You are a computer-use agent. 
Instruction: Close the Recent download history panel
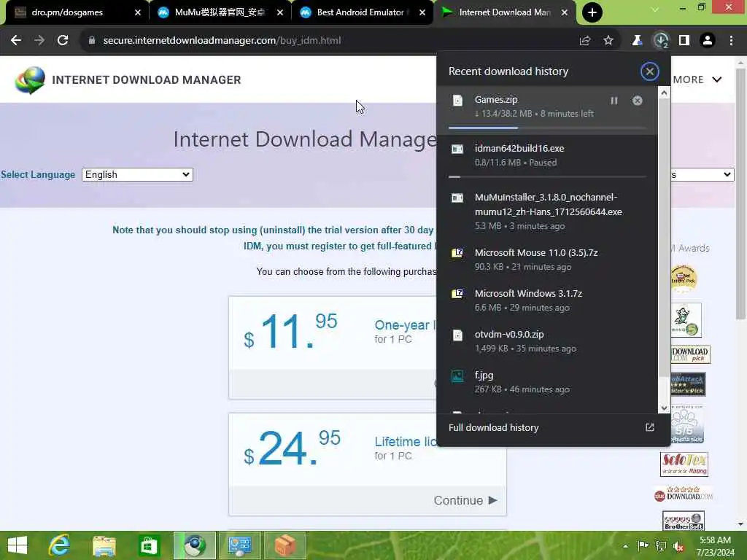649,71
